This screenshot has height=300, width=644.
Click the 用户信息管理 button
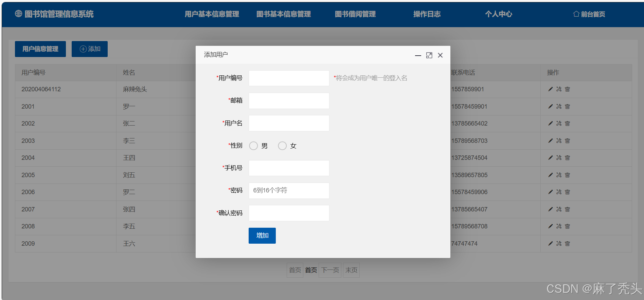tap(40, 49)
